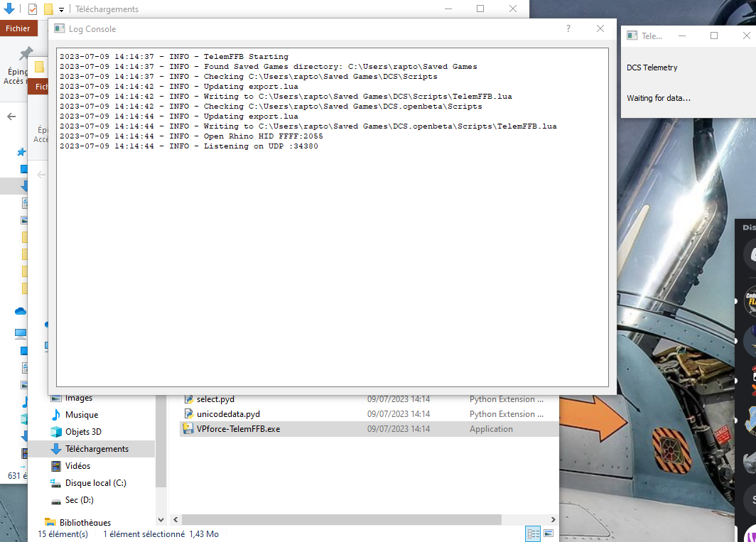Close the Log Console window

[600, 29]
